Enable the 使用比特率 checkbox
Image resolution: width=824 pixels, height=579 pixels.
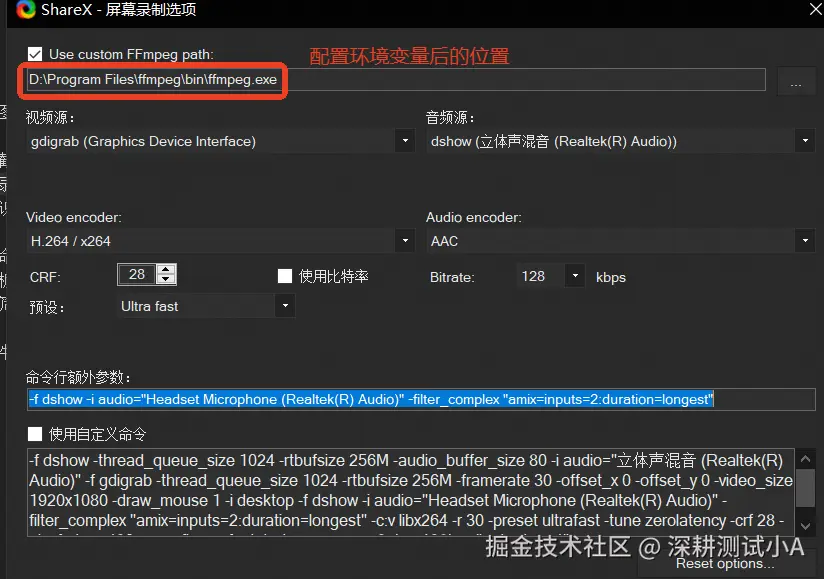coord(285,276)
